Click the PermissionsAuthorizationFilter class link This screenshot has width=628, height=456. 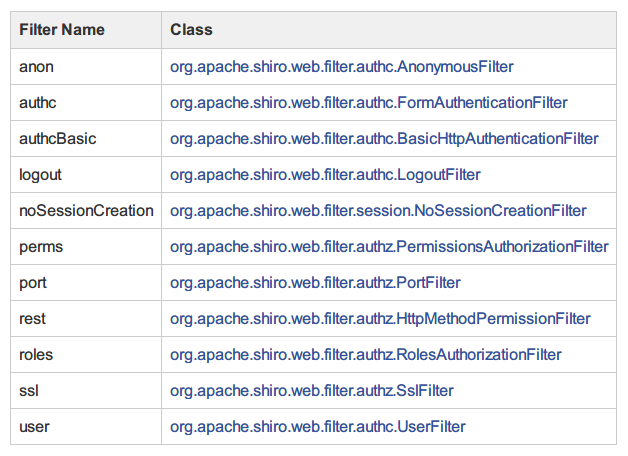(x=389, y=247)
